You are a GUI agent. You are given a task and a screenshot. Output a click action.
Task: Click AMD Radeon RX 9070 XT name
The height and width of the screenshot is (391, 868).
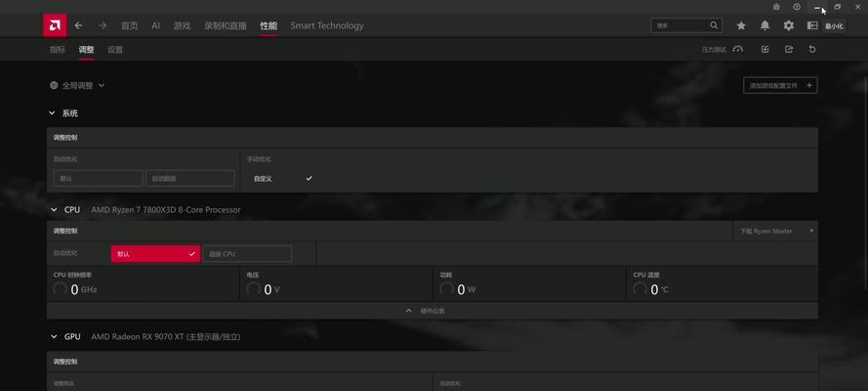pos(166,336)
